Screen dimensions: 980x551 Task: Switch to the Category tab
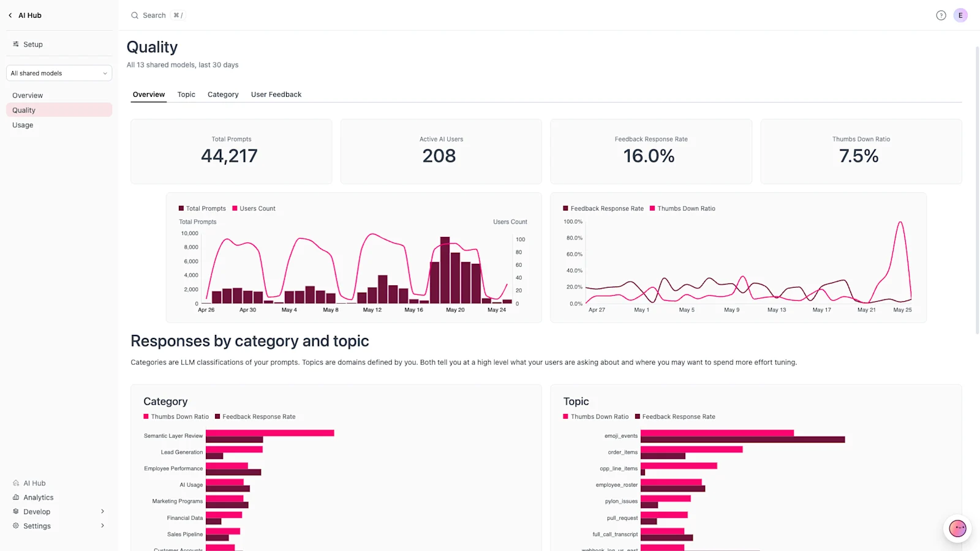coord(223,94)
